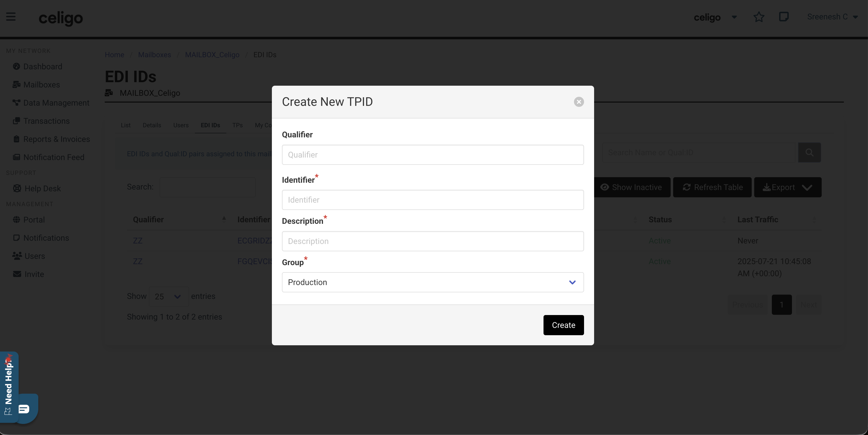Click Refresh Table button

712,187
